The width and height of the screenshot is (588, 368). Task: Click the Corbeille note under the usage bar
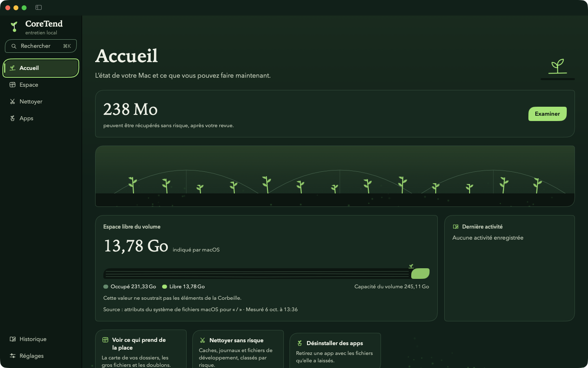pyautogui.click(x=172, y=298)
